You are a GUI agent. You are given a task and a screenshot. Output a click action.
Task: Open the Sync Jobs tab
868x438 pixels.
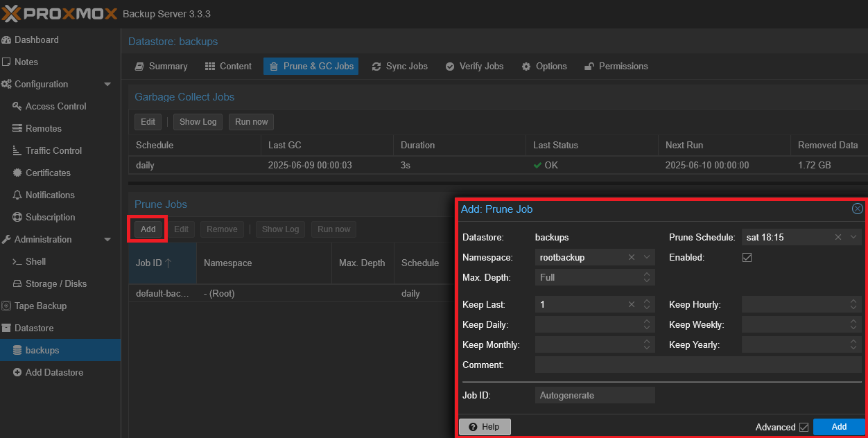click(400, 67)
